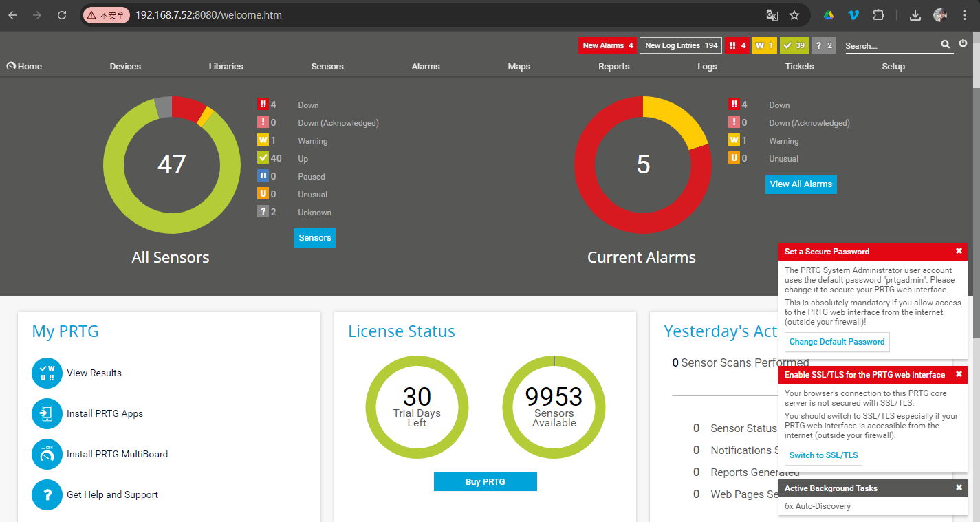Open the browser extensions puzzle icon

click(x=878, y=14)
